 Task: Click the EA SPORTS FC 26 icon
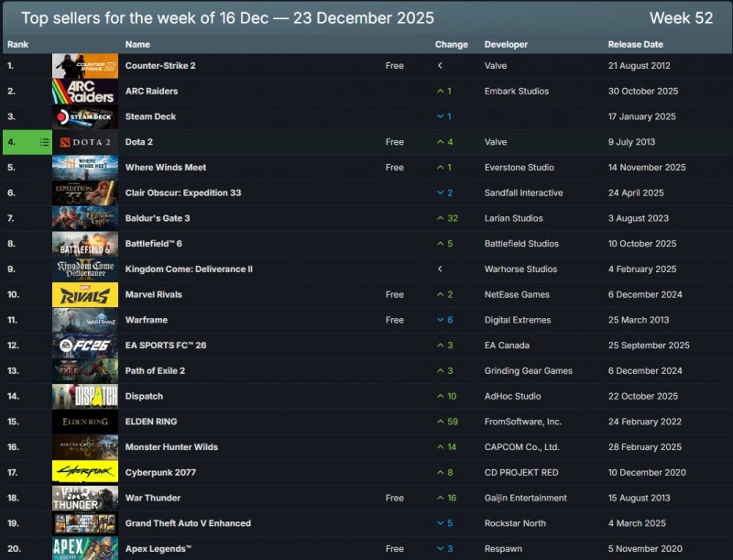pyautogui.click(x=85, y=346)
